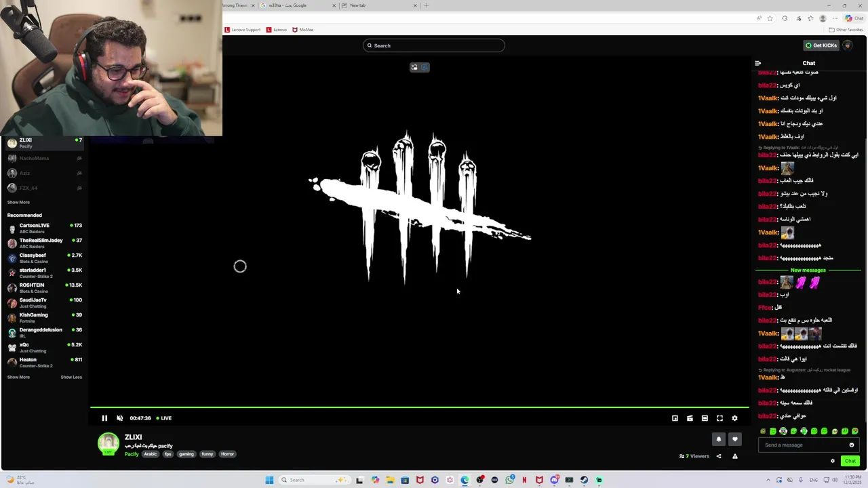Image resolution: width=868 pixels, height=488 pixels.
Task: Report stream with the warning icon
Action: [x=734, y=456]
